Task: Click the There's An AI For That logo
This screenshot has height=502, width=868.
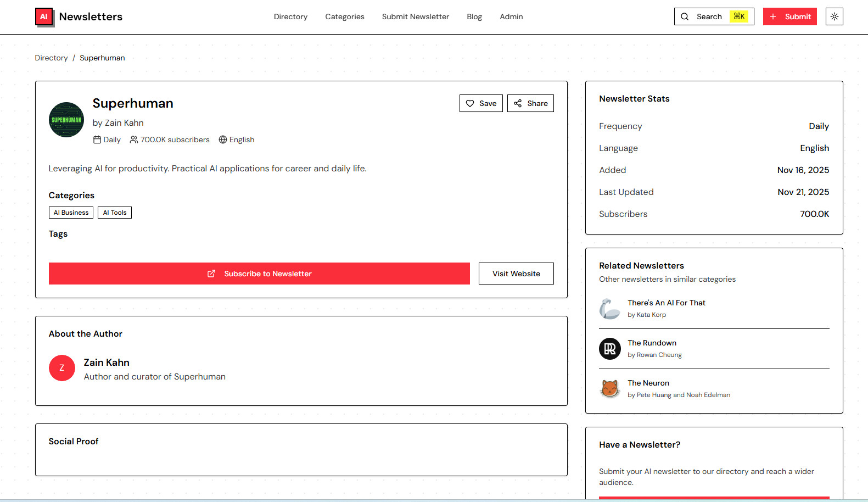Action: coord(610,309)
